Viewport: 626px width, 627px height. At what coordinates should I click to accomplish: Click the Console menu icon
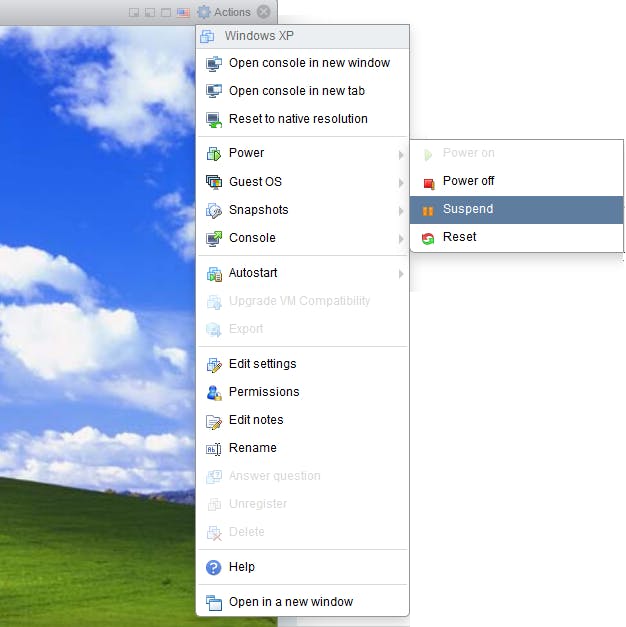(214, 238)
